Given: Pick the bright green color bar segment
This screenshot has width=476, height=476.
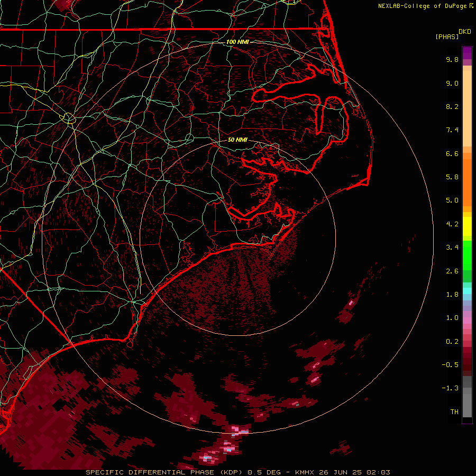Looking at the screenshot, I should click(467, 255).
